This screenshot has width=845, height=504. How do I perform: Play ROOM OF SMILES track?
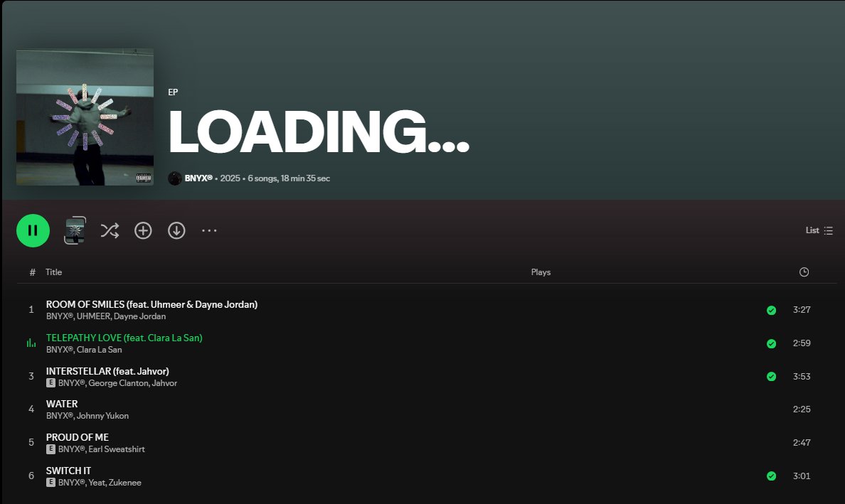(152, 304)
